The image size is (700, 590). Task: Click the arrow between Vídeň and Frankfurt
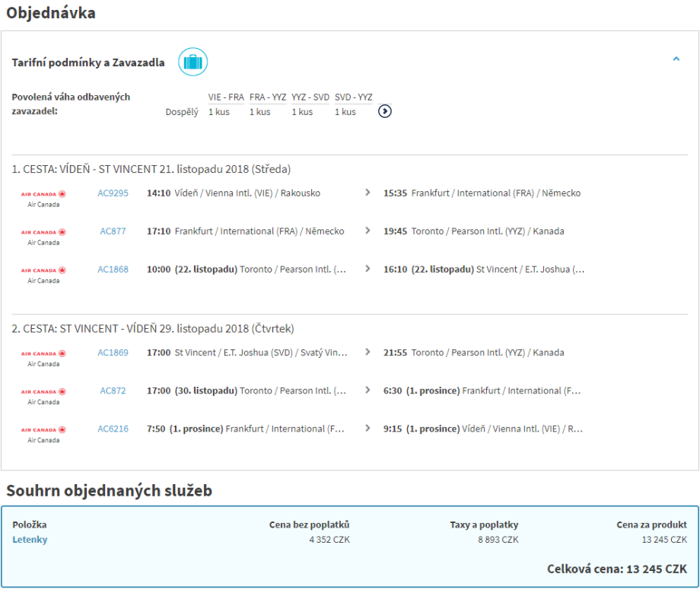[367, 193]
